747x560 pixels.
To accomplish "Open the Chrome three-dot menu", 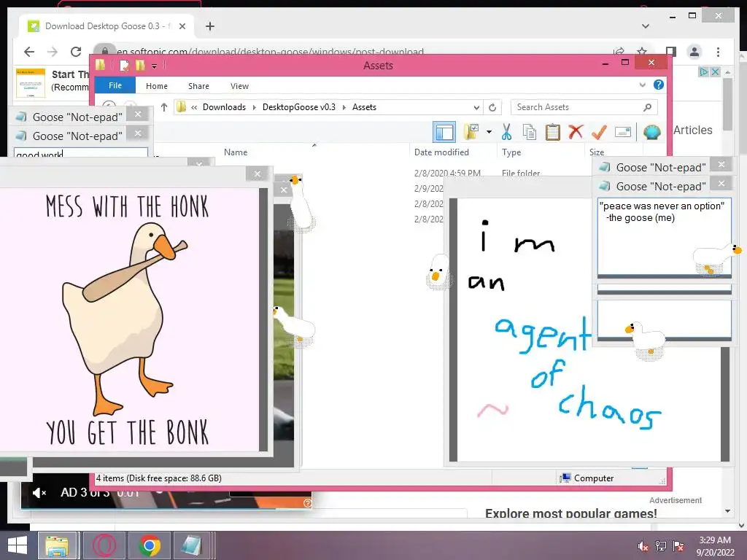I will point(718,52).
